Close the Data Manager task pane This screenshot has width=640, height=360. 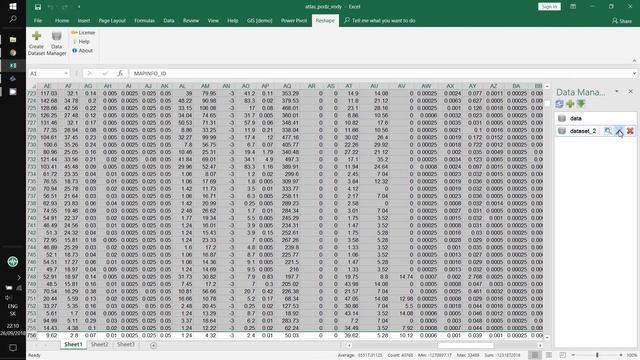tap(631, 91)
